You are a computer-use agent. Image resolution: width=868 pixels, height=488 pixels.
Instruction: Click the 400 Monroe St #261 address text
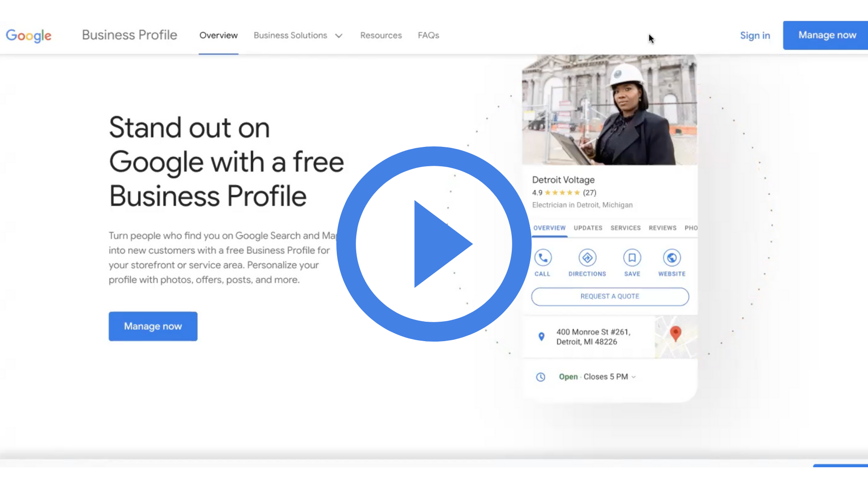(593, 337)
